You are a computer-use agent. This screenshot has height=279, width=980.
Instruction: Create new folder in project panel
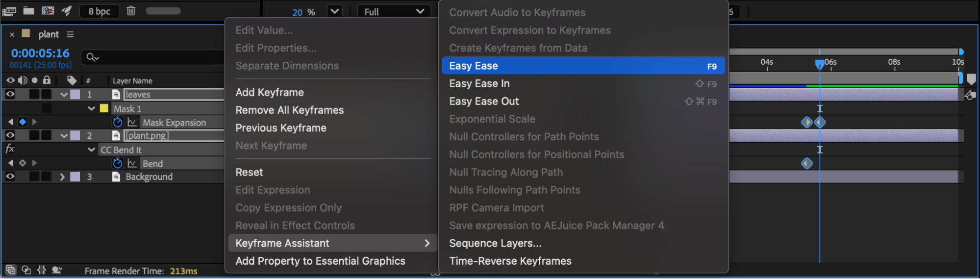28,11
